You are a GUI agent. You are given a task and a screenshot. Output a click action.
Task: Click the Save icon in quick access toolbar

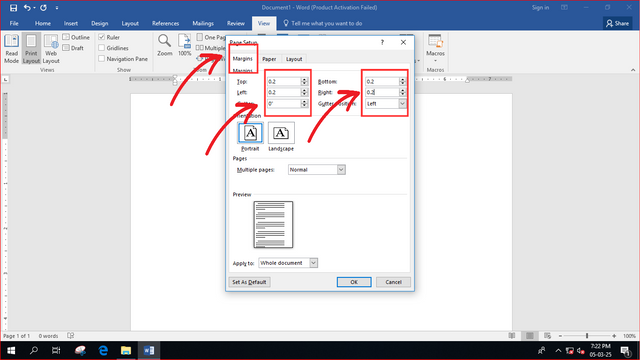pyautogui.click(x=13, y=7)
